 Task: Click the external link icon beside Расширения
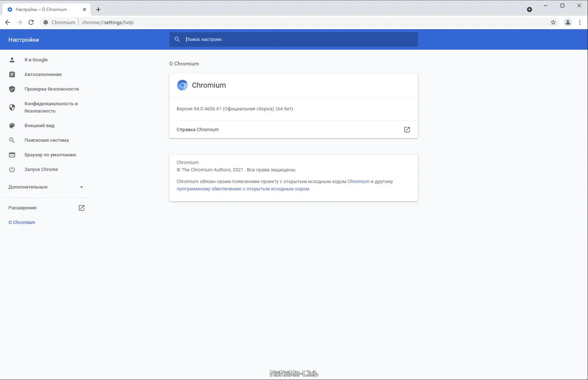click(x=82, y=208)
